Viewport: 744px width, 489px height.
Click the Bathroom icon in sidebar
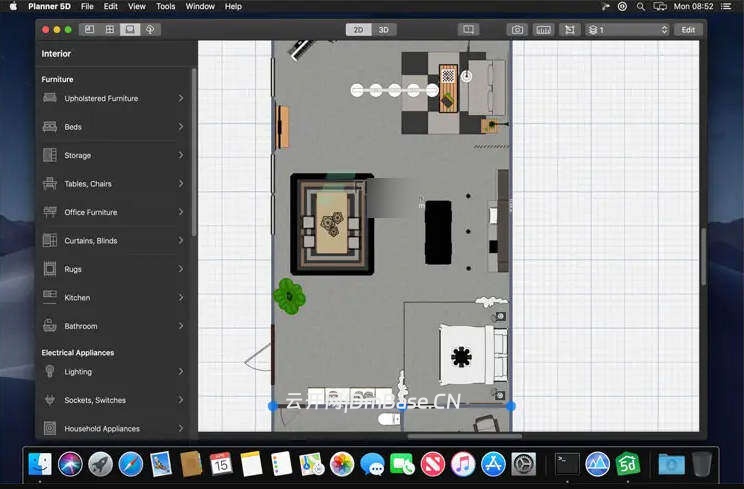click(x=50, y=326)
